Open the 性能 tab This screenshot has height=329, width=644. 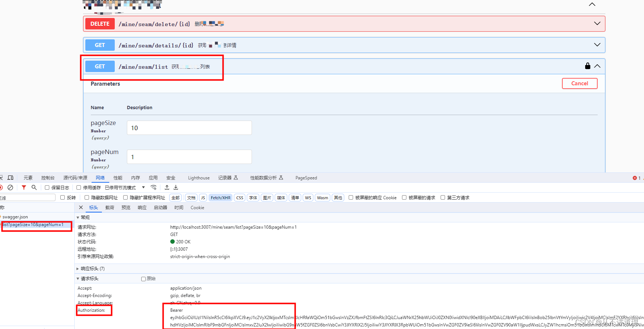[118, 178]
